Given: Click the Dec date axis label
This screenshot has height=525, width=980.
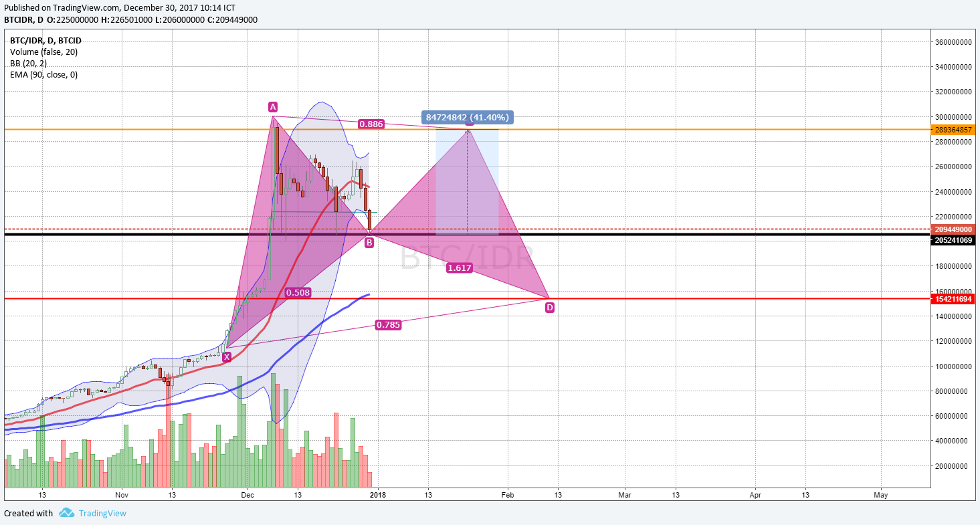Looking at the screenshot, I should point(248,495).
